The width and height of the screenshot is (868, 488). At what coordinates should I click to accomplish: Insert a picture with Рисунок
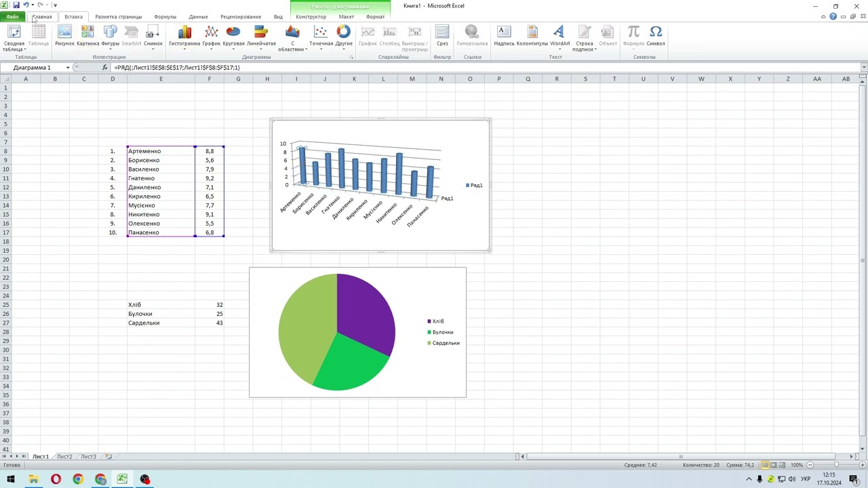[x=64, y=36]
